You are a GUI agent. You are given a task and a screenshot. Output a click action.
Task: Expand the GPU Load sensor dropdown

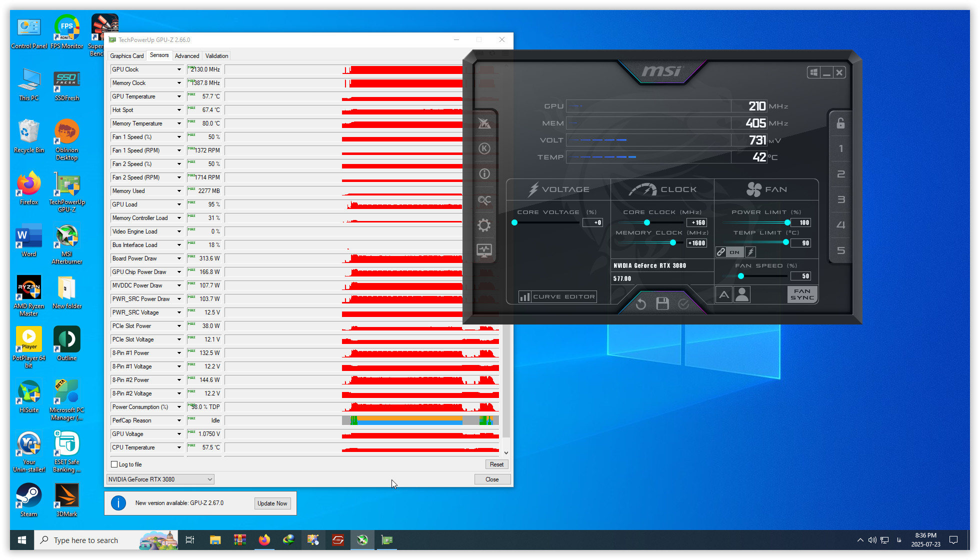click(x=179, y=204)
